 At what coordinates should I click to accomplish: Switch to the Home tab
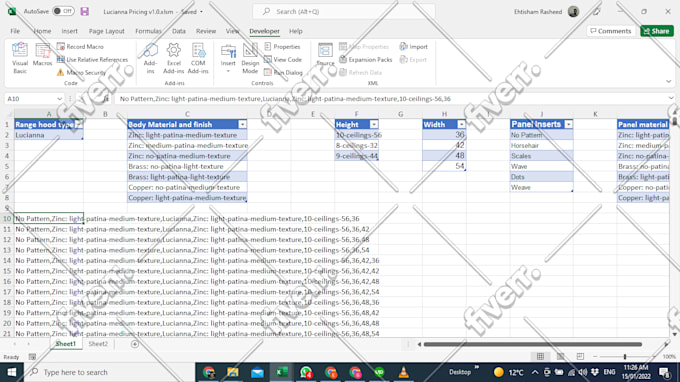click(x=42, y=31)
